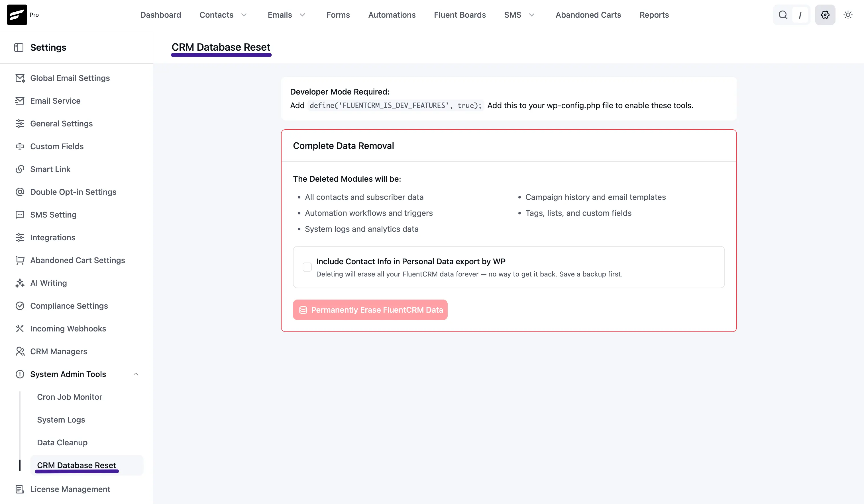Open Dashboard menu item
The width and height of the screenshot is (864, 504).
(161, 15)
